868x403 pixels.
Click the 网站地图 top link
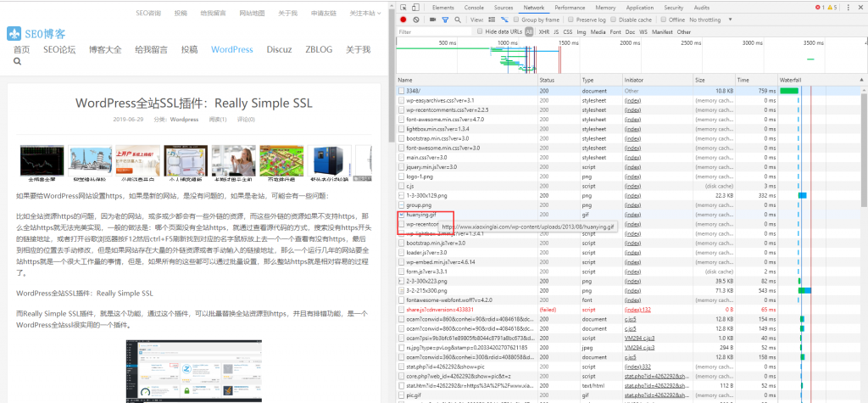coord(252,13)
